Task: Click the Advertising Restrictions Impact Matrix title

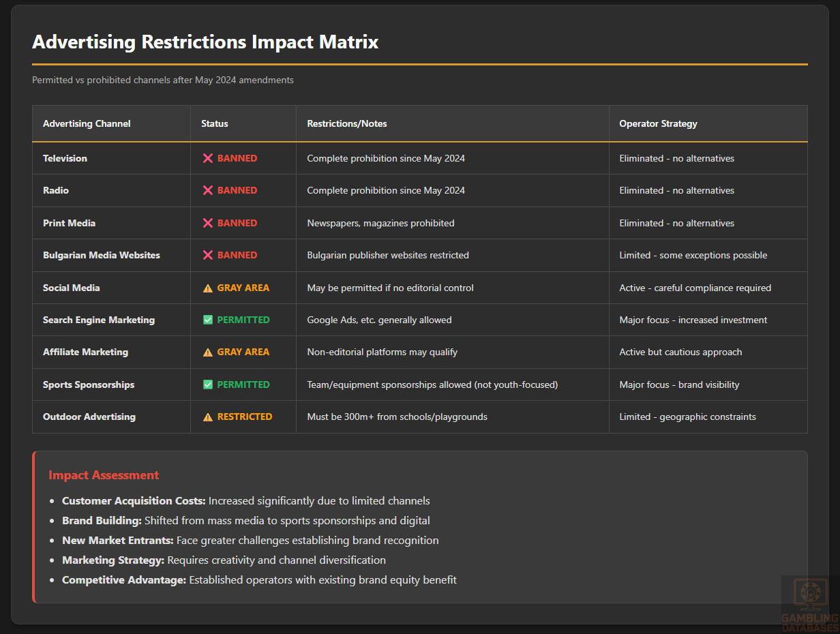Action: 205,42
